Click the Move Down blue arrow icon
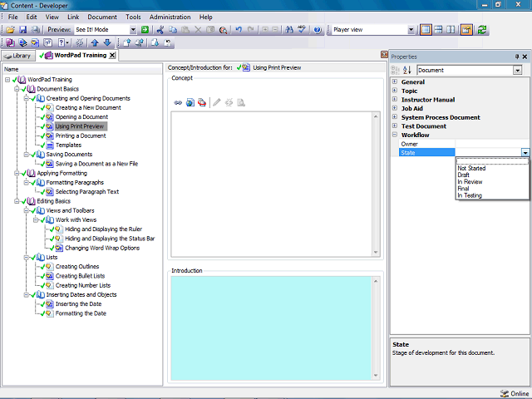The image size is (532, 399). (x=107, y=42)
